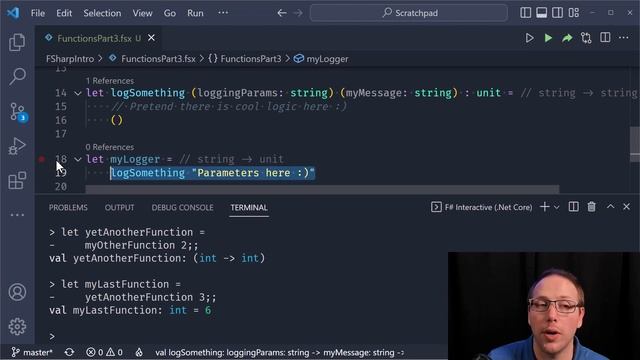Click the VS Code logo icon in title bar

tap(13, 13)
